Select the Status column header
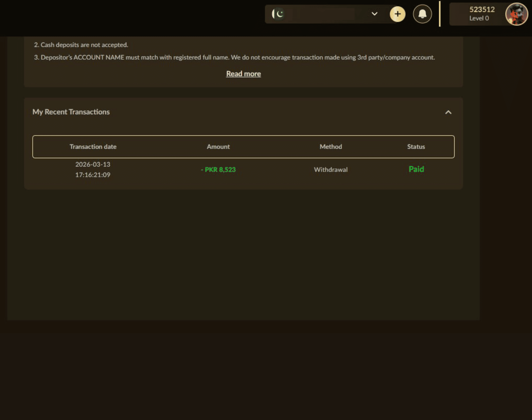 (416, 147)
